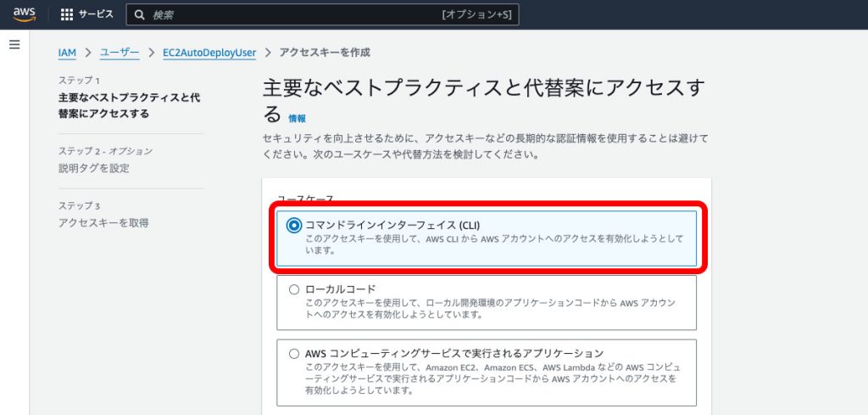This screenshot has width=868, height=415.
Task: Click the ステップ 1 主要なベストプラクティス step text
Action: pyautogui.click(x=130, y=106)
